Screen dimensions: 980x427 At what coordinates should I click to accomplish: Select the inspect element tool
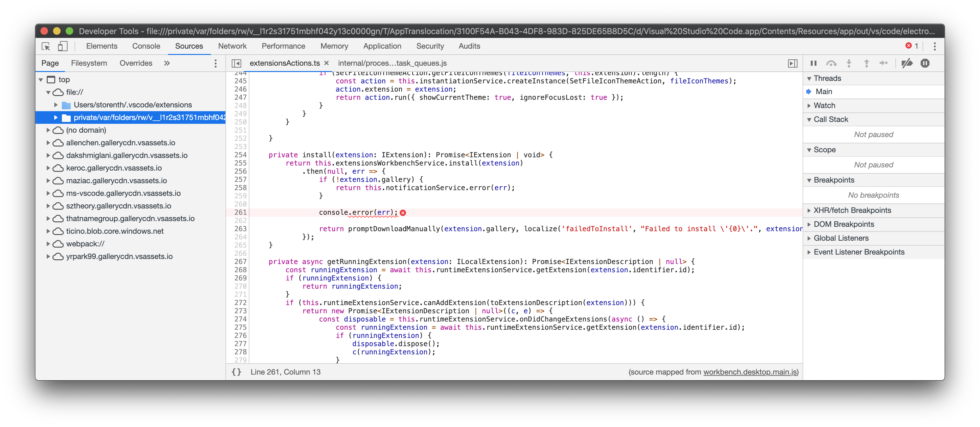point(46,46)
